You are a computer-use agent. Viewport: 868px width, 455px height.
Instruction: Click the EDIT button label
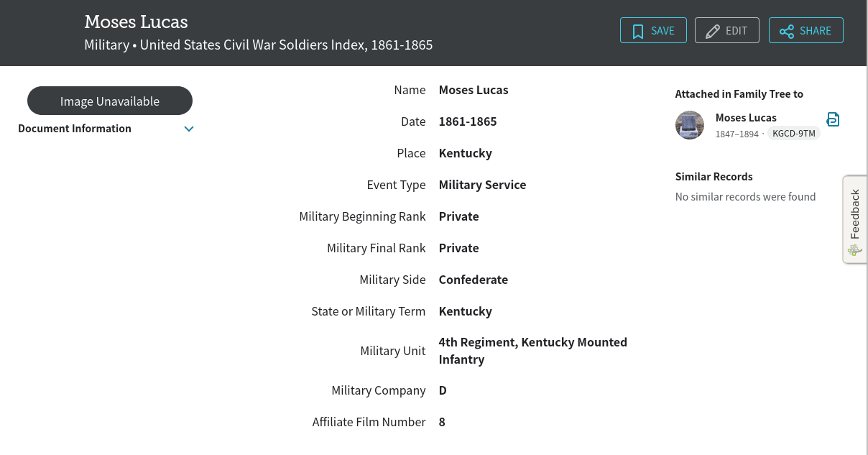737,31
